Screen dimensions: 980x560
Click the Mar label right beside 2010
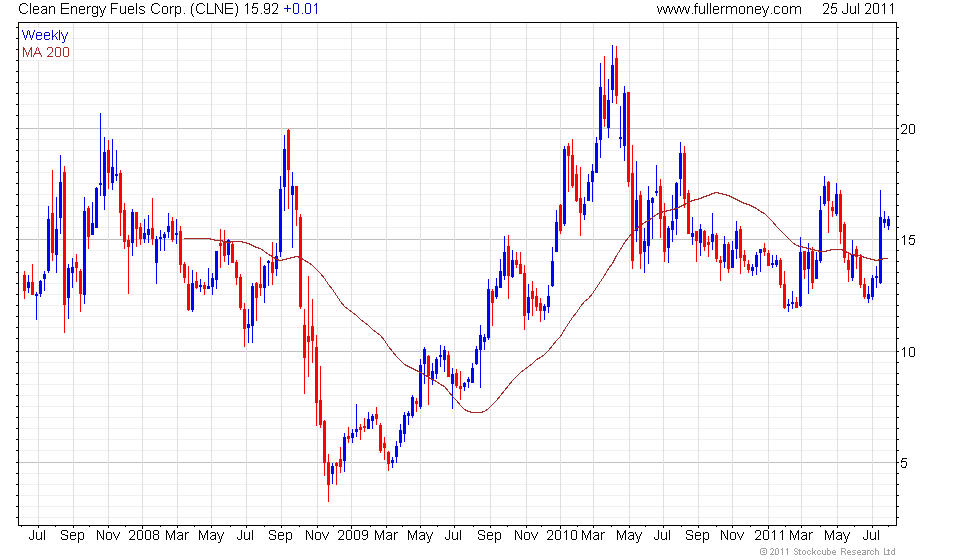pos(593,536)
